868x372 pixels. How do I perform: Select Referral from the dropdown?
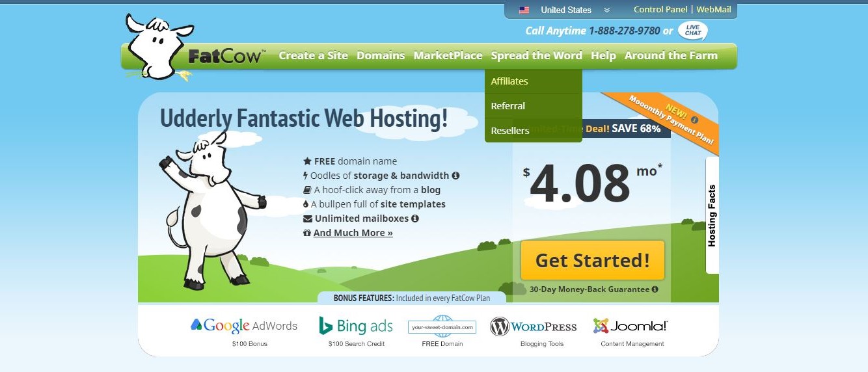tap(534, 106)
